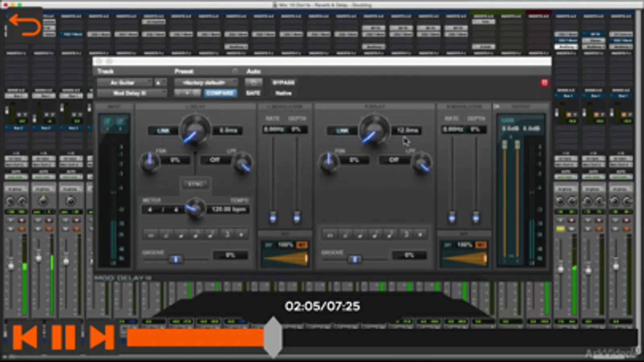The image size is (644, 362).
Task: Click the 120.00 bpm tempo field
Action: (x=228, y=210)
